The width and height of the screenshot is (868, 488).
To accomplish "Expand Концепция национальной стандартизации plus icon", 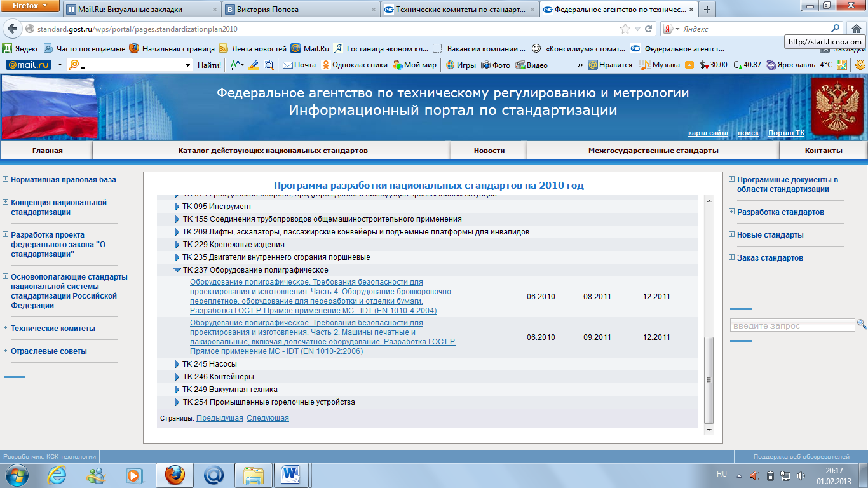I will point(6,202).
